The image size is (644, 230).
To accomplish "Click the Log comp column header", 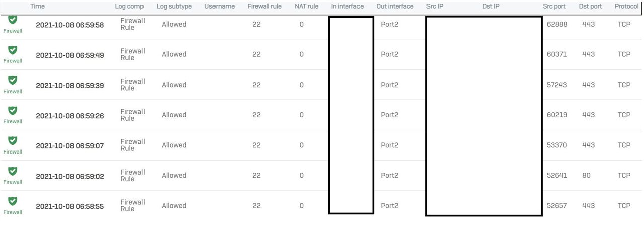I will tap(129, 6).
